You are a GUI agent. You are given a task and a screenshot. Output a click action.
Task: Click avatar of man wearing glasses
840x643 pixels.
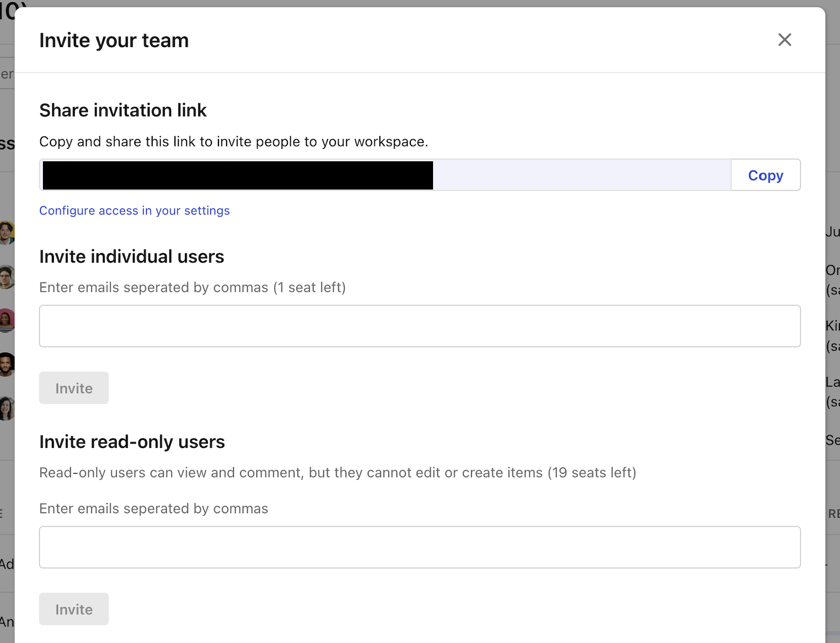tap(6, 277)
